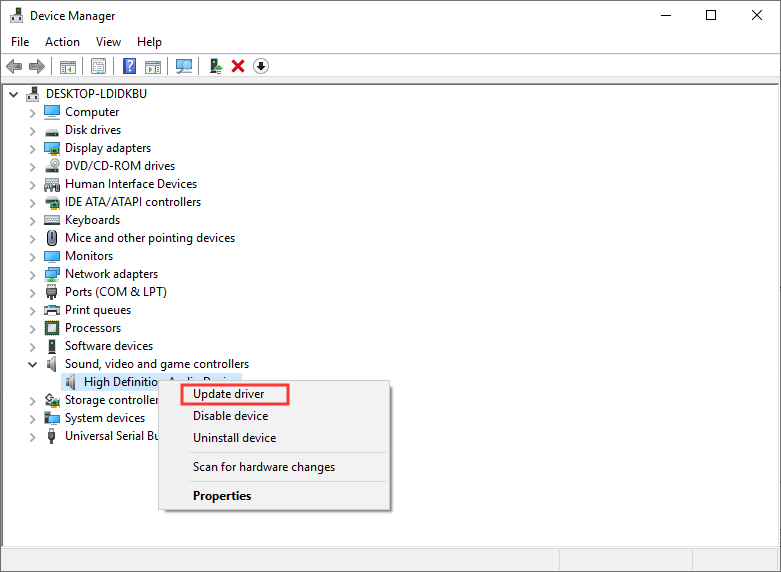Select the Ports (COM & LPT) label
781x572 pixels.
[116, 292]
